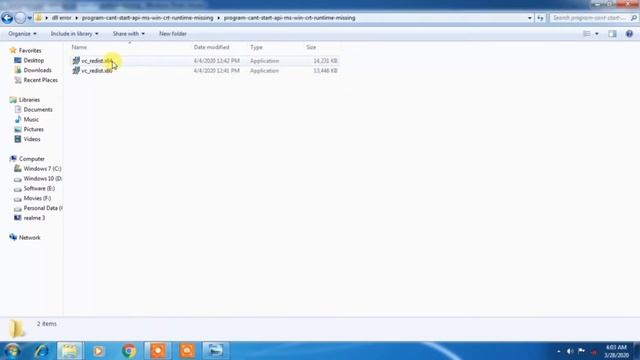Sort files by Type column
Screen dimensions: 640x360
256,47
